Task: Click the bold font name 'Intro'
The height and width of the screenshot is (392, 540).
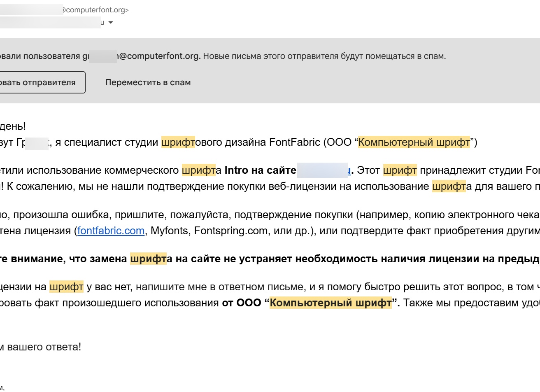Action: click(237, 170)
